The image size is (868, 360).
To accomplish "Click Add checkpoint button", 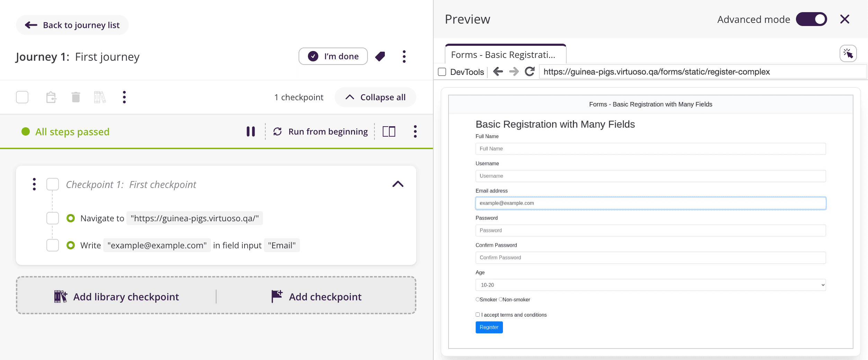I will [x=316, y=297].
